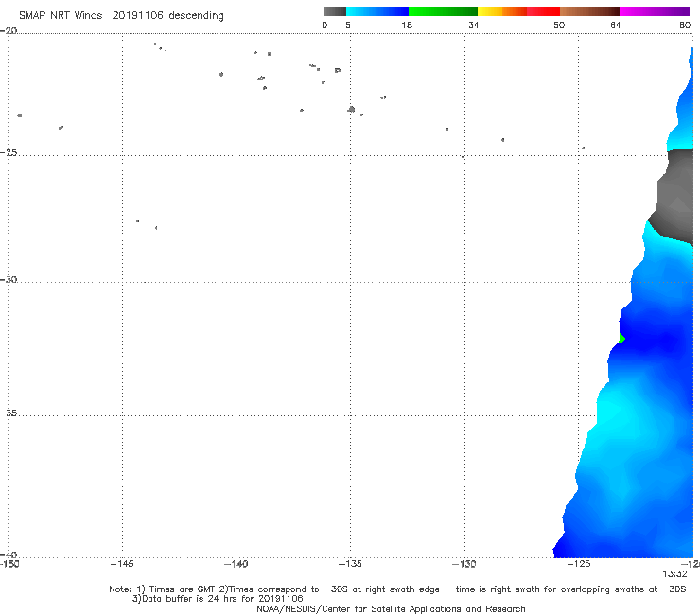Click the color bar label '18'
Image resolution: width=700 pixels, height=615 pixels.
click(407, 25)
